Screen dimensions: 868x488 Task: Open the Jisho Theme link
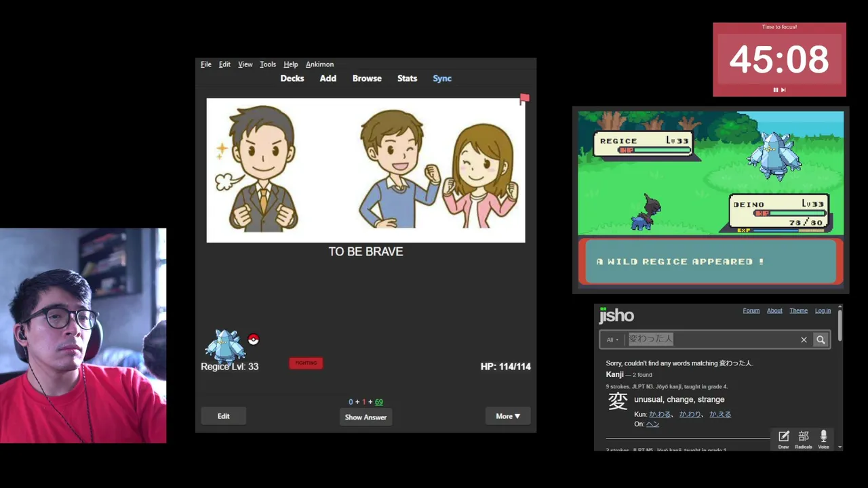click(798, 310)
